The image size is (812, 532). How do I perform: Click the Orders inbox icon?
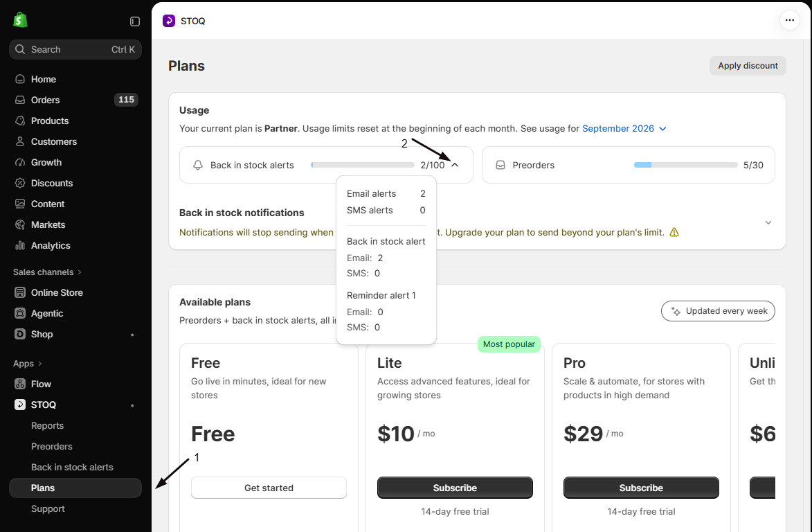click(x=19, y=100)
